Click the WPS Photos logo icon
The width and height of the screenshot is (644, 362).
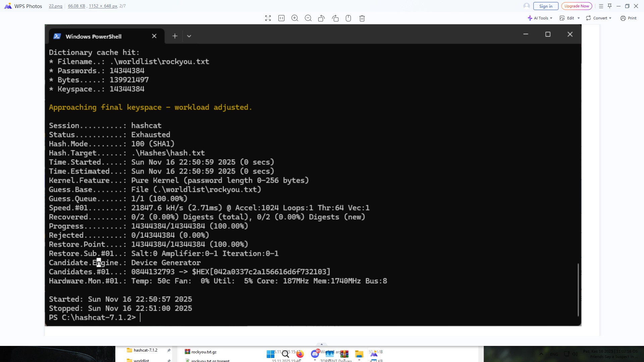8,6
